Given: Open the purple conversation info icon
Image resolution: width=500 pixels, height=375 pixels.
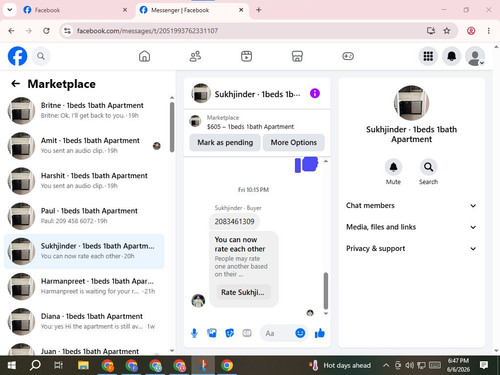Looking at the screenshot, I should click(315, 93).
